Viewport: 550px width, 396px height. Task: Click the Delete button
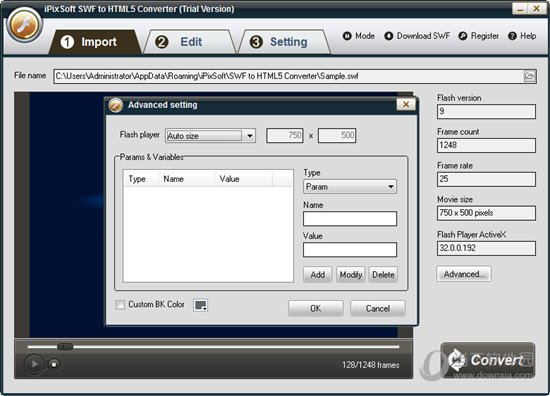pyautogui.click(x=383, y=275)
